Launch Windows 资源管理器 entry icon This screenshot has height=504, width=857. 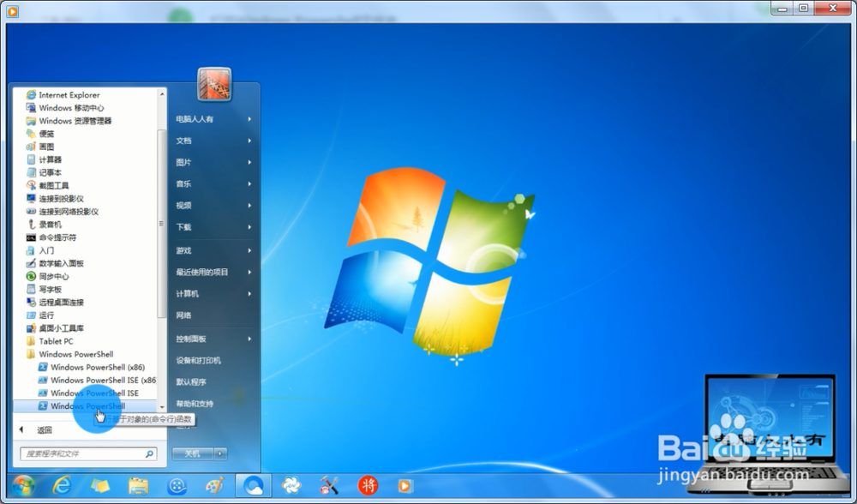coord(31,121)
